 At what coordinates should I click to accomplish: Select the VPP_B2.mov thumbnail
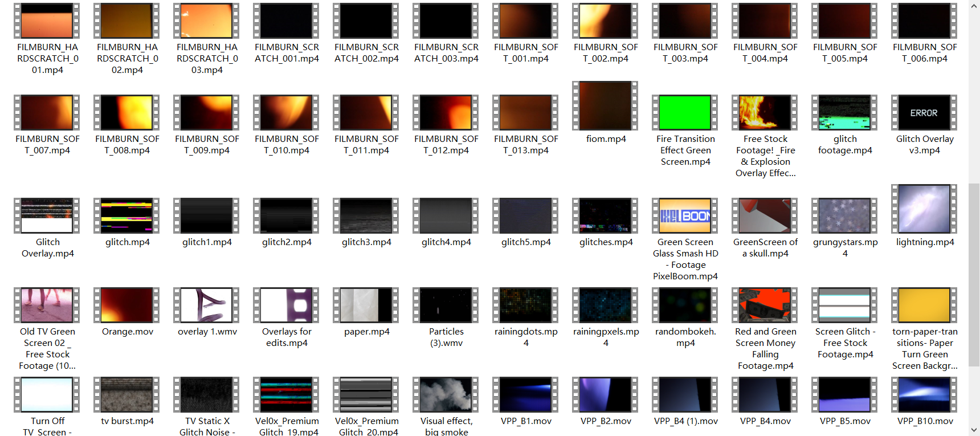[x=605, y=395]
